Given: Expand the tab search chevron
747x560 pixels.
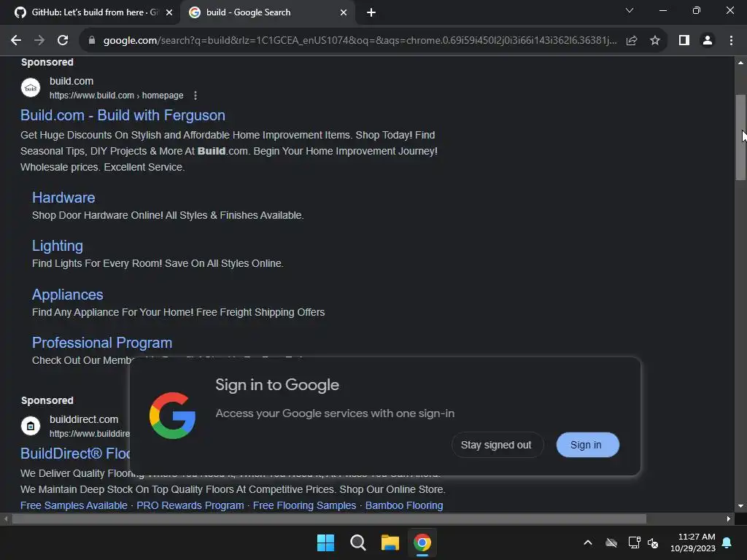Looking at the screenshot, I should (x=630, y=10).
